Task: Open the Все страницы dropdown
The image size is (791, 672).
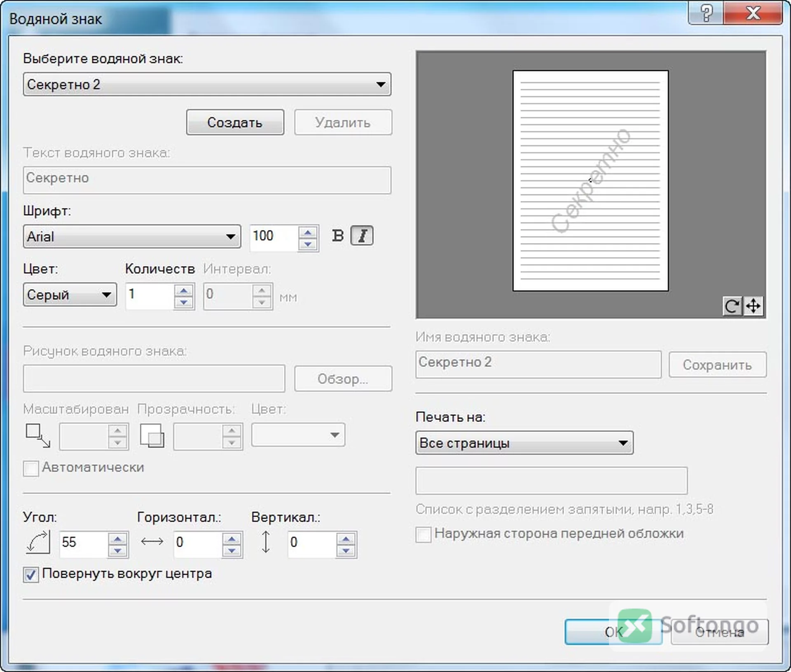Action: [x=524, y=443]
